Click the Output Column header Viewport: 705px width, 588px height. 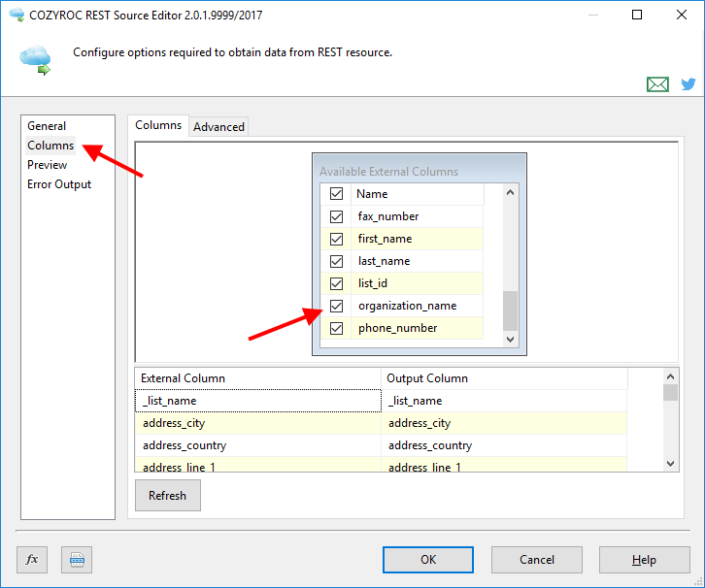(x=504, y=378)
